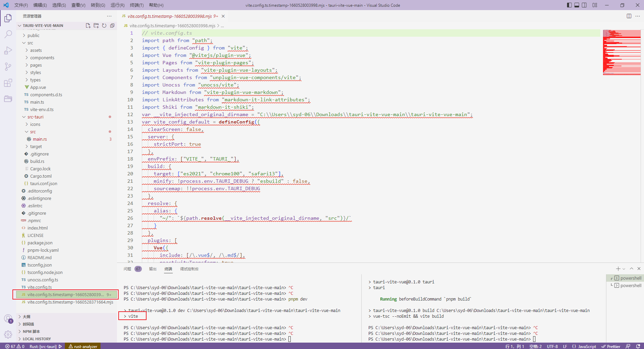Create new folder in explorer header

[x=96, y=26]
